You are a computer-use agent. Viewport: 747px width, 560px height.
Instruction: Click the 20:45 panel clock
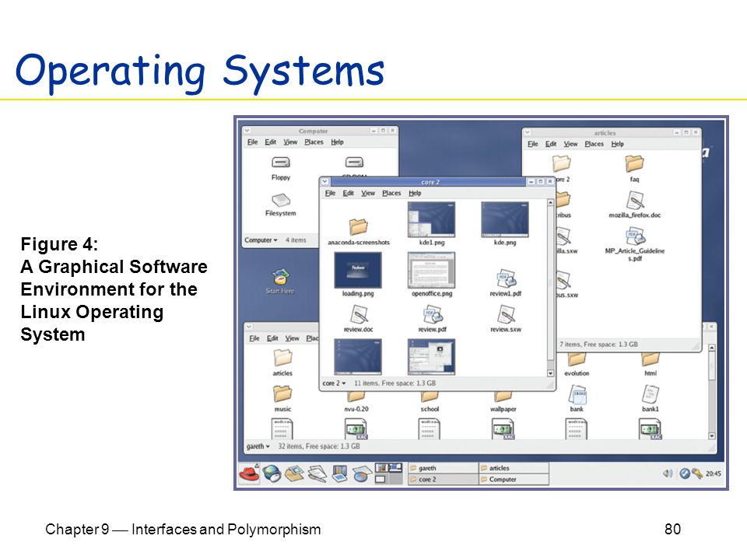pos(714,474)
